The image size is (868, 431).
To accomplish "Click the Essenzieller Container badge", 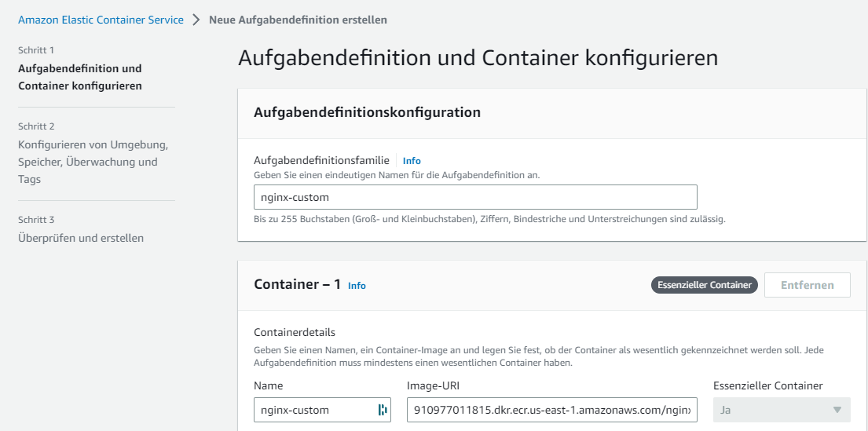I will point(704,285).
